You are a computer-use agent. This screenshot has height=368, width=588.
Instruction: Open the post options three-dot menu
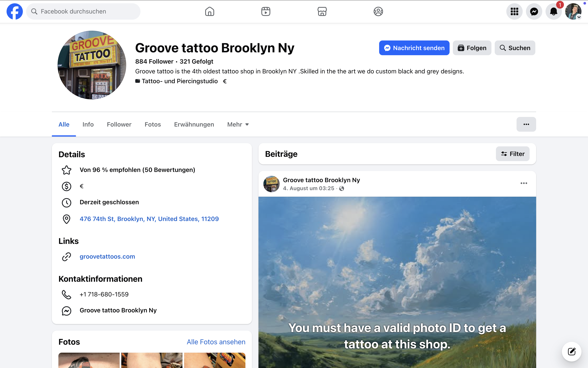pyautogui.click(x=524, y=183)
